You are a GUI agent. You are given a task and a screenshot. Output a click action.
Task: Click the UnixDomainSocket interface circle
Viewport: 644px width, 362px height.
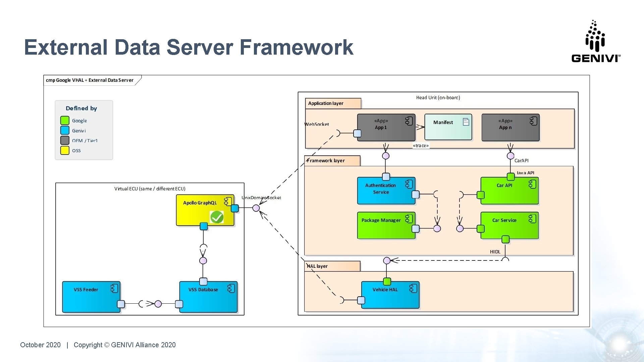point(256,208)
